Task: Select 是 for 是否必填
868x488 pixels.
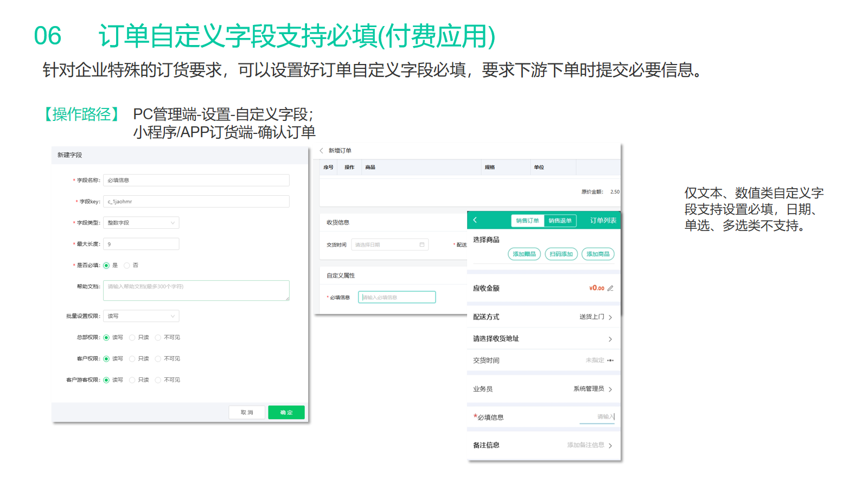Action: [107, 266]
